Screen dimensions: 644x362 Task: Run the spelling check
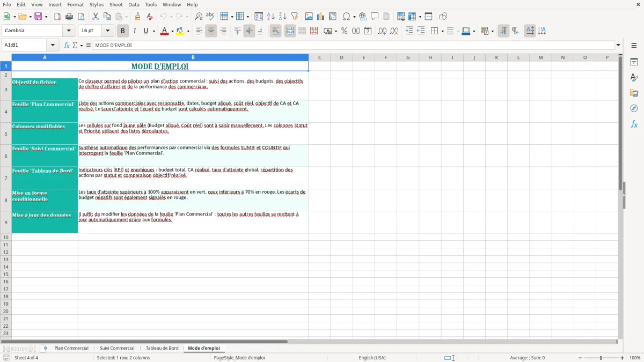[210, 17]
